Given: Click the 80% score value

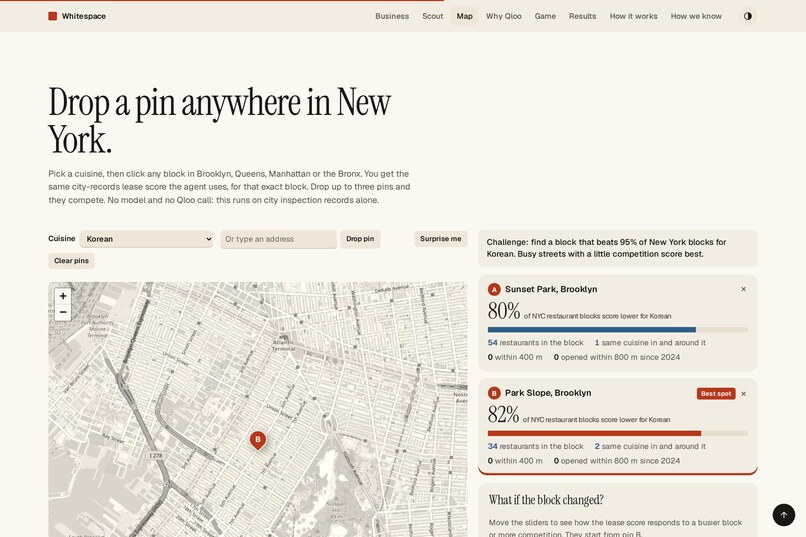Looking at the screenshot, I should pyautogui.click(x=504, y=311).
